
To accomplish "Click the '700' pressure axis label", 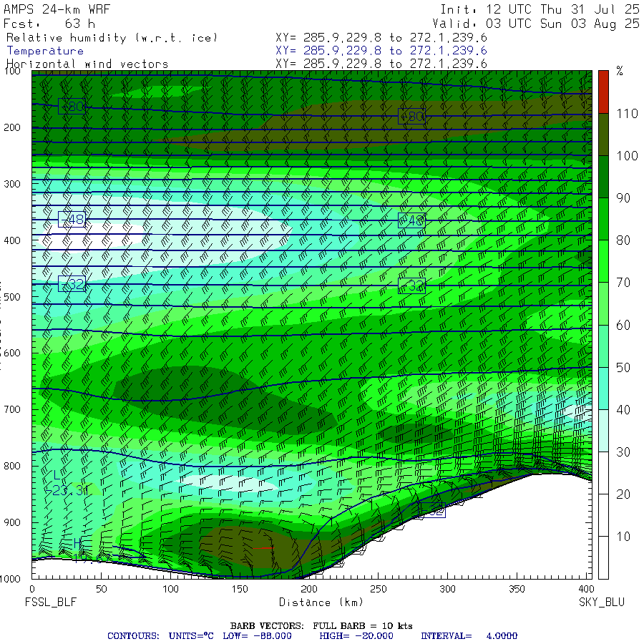I will click(x=12, y=409).
